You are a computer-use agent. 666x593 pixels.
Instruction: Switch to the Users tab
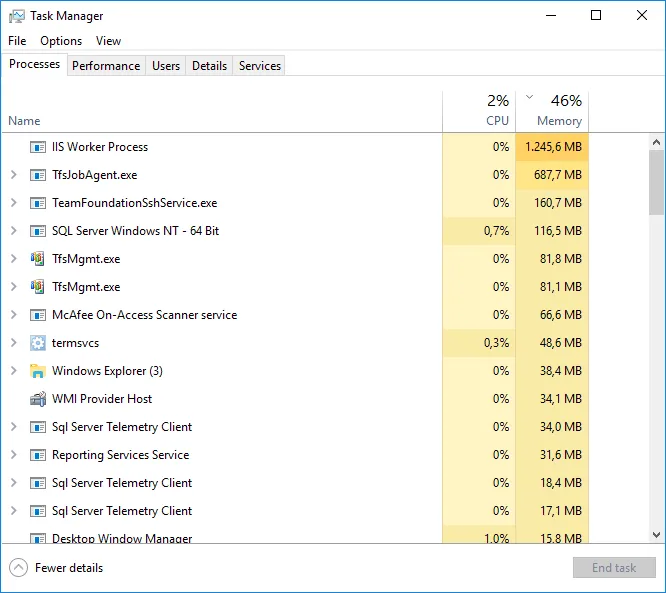pos(166,66)
